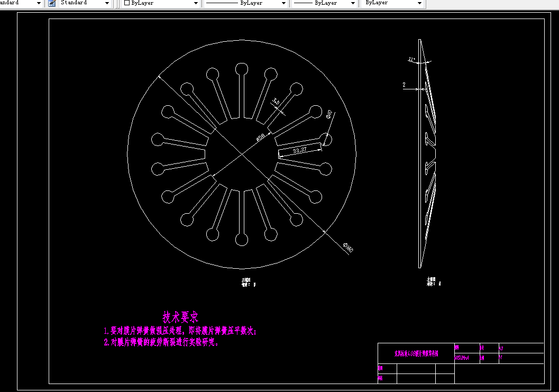Pick the Φ180 outer diameter label

tap(348, 248)
